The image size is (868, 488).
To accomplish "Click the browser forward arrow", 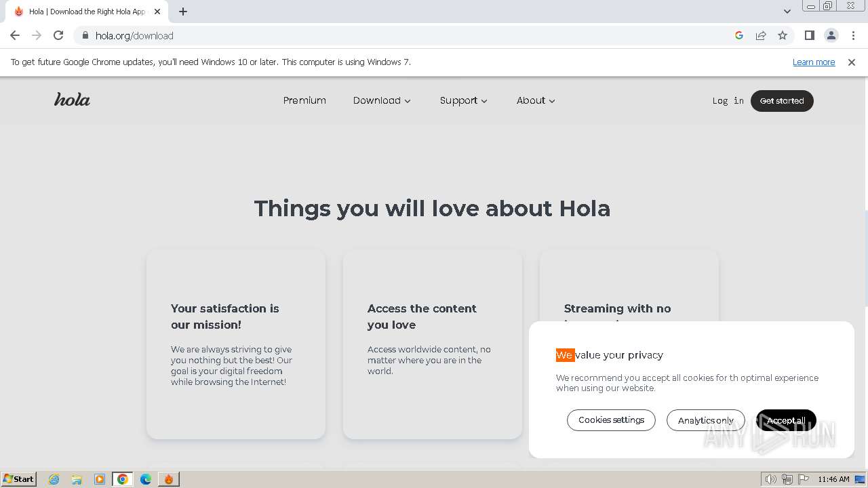I will tap(37, 35).
